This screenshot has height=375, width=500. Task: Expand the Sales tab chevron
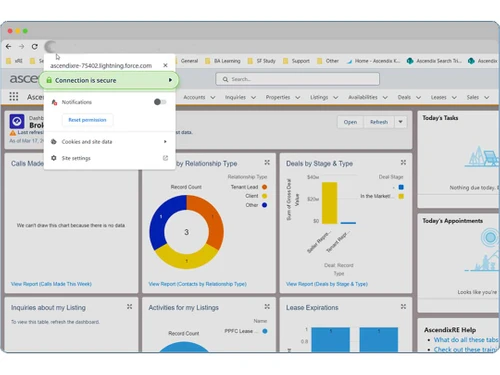point(487,97)
